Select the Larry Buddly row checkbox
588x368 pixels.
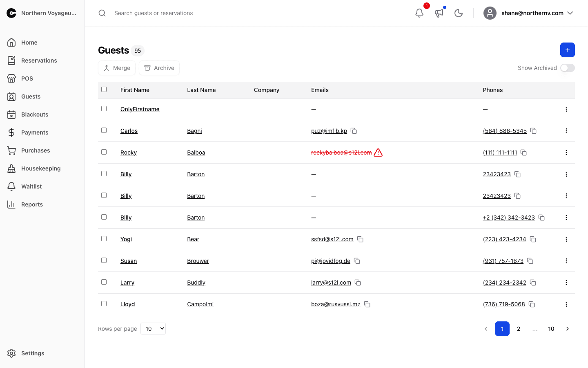point(104,282)
